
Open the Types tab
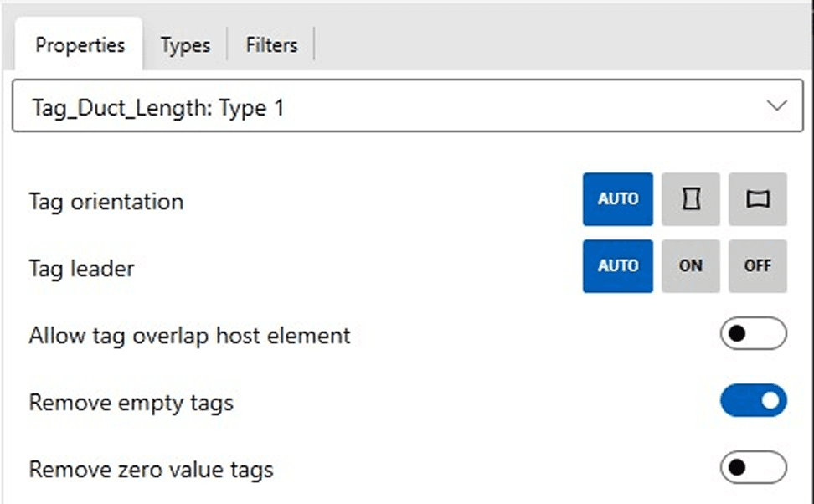185,45
